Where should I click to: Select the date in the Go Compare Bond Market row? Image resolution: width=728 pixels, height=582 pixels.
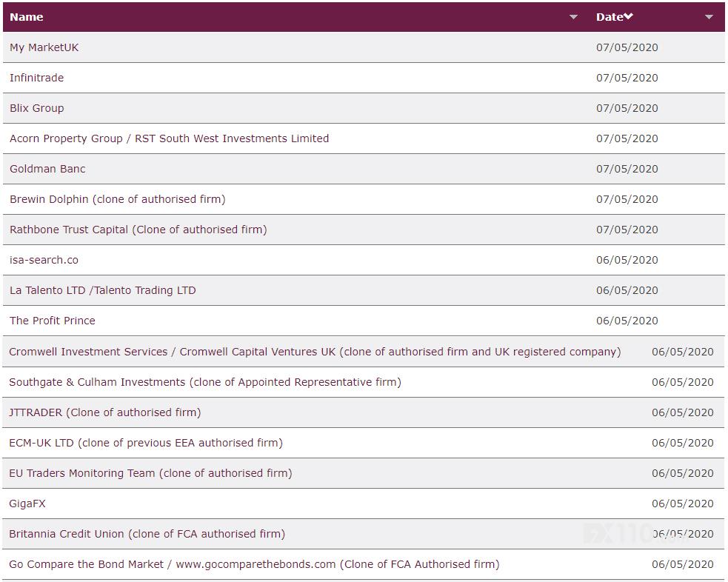683,564
